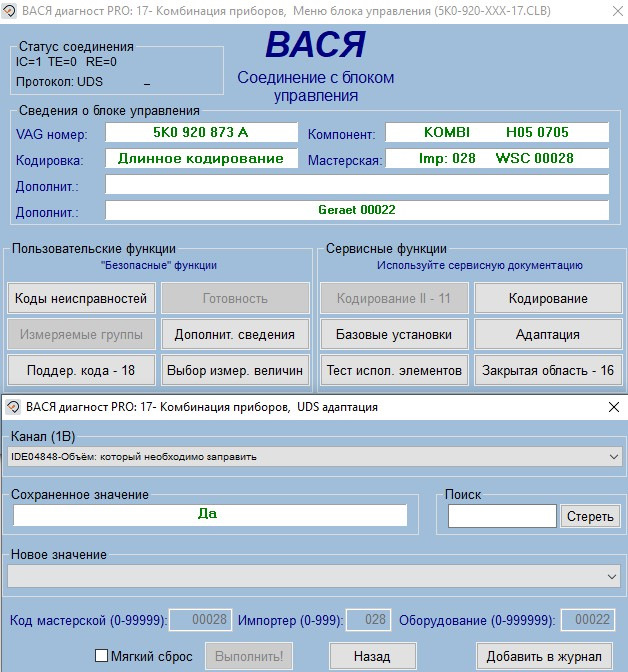Click Добавить в журнал
628x672 pixels.
544,656
